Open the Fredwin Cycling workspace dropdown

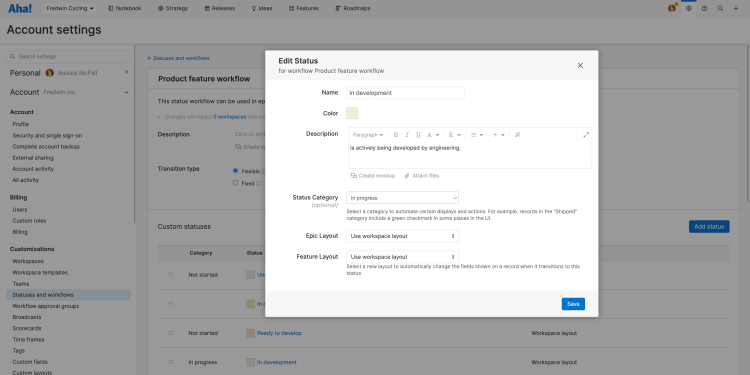point(70,8)
